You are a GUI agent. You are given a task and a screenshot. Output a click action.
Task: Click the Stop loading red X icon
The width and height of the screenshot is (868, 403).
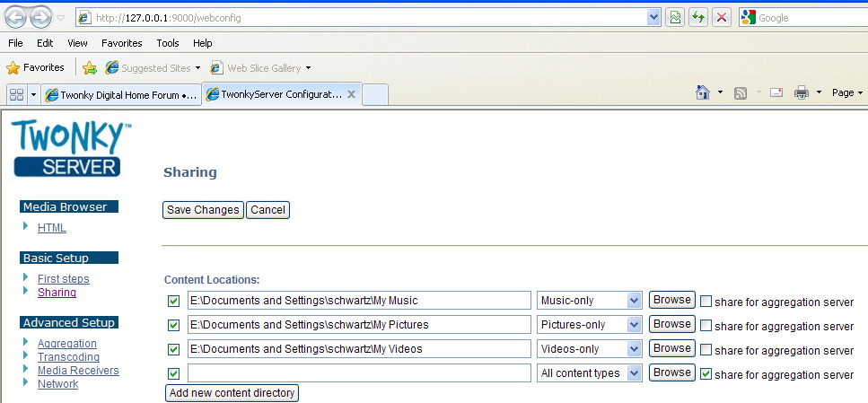tap(721, 17)
